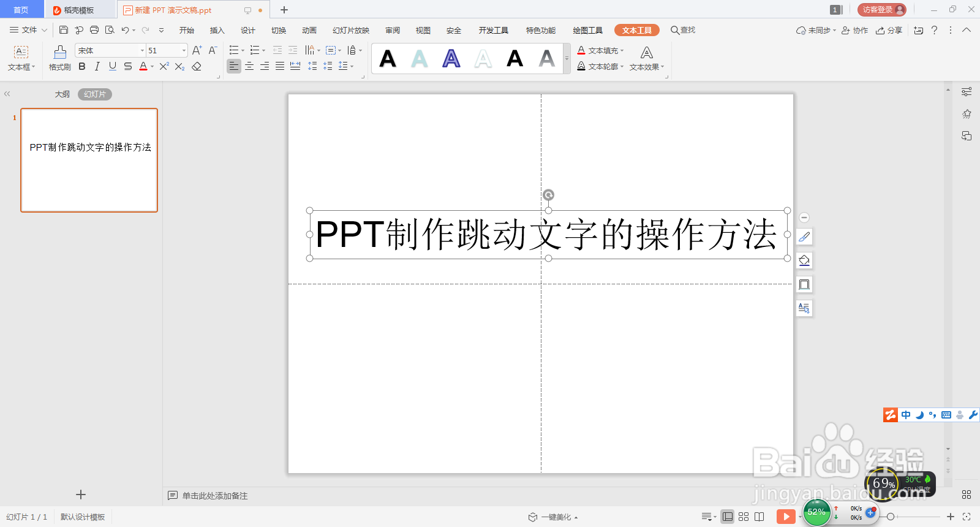The image size is (980, 527).
Task: Click the 分享 share button
Action: (889, 30)
